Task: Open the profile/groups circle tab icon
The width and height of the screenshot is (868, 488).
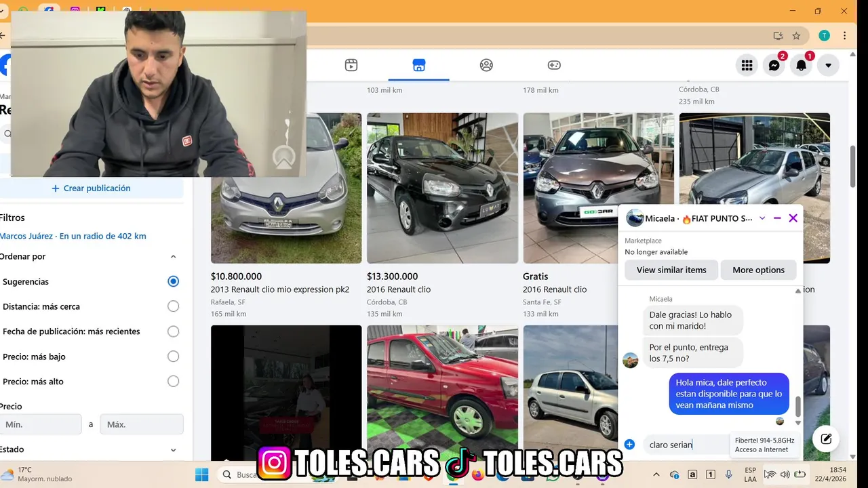Action: 486,65
